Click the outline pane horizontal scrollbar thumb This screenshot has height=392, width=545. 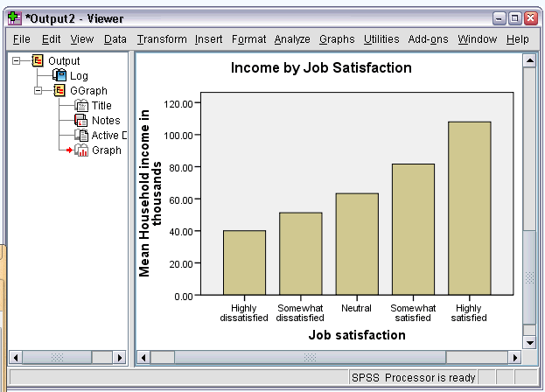point(57,357)
